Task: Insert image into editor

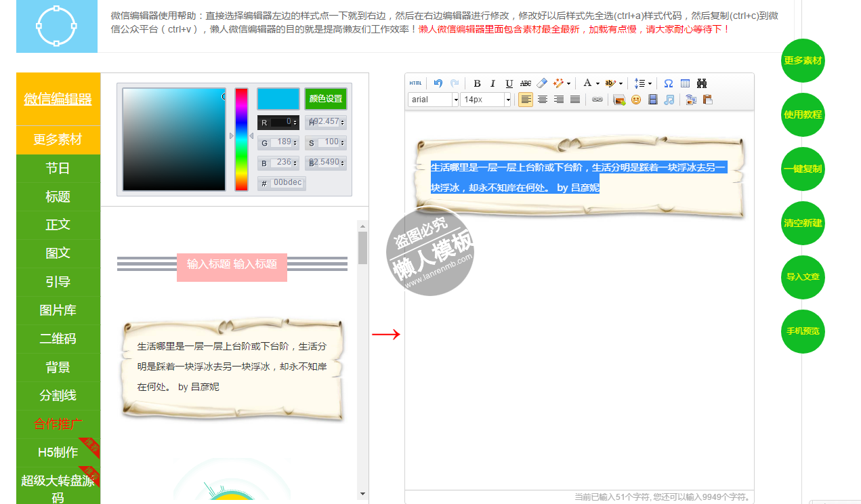Action: click(619, 100)
